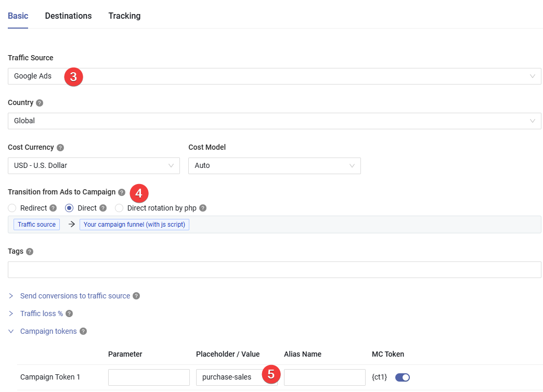
Task: Click help icon next to Direct rotation by php
Action: [x=203, y=208]
